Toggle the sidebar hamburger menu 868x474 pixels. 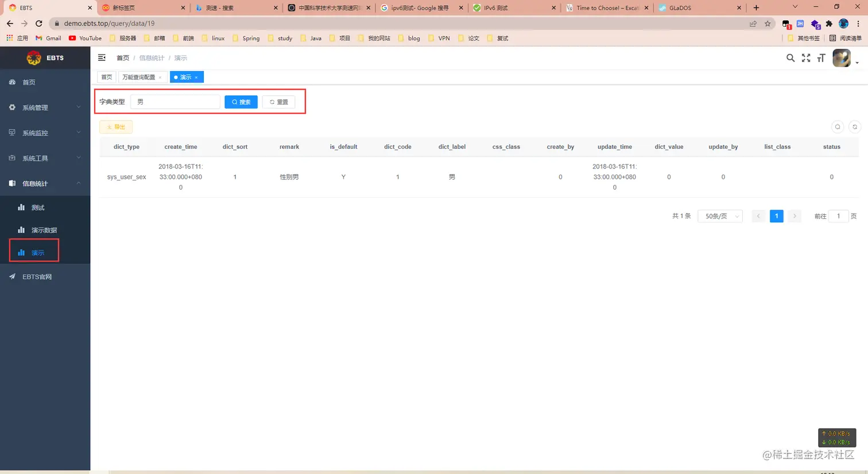coord(102,57)
